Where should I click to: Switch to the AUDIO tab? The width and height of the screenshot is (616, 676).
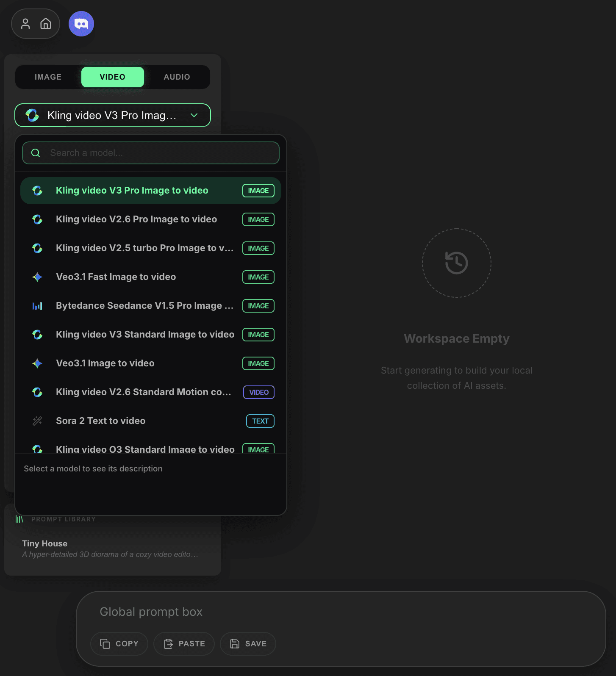click(177, 77)
